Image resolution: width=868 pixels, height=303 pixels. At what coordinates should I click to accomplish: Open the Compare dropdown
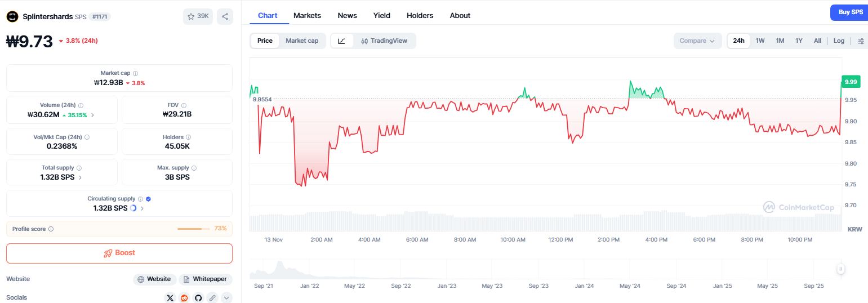click(697, 41)
